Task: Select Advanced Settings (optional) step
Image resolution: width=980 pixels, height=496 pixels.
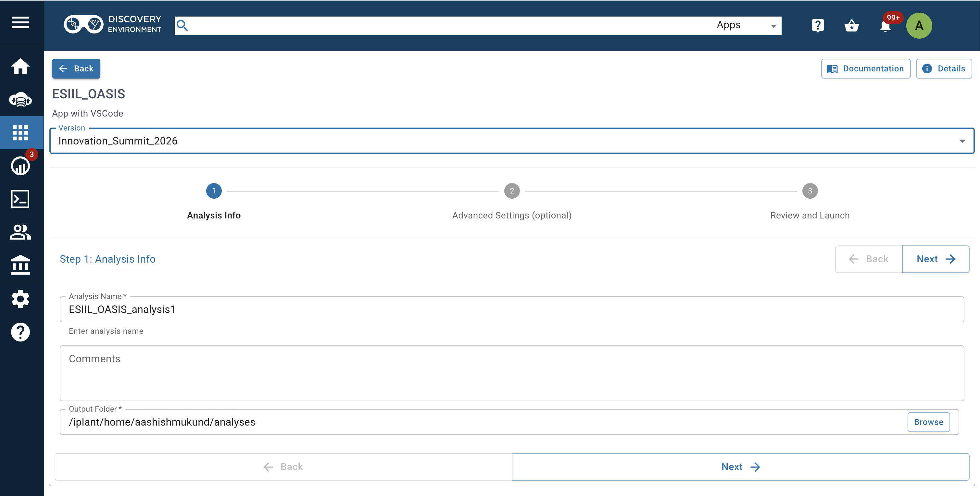Action: point(512,215)
